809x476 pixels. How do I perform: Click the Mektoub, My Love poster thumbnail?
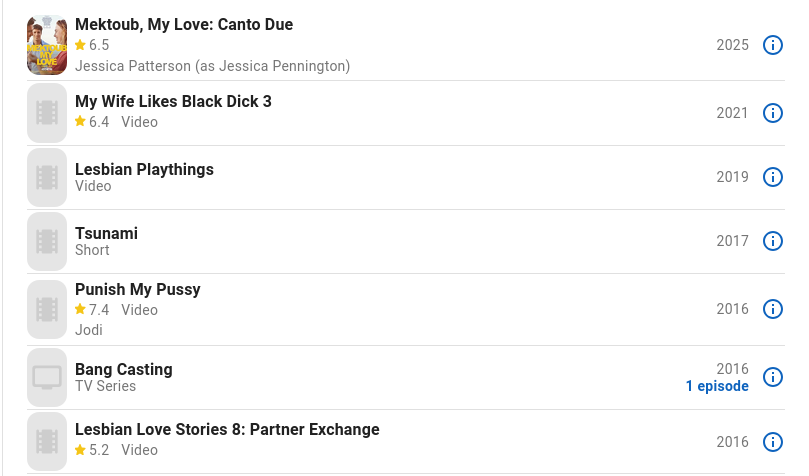click(47, 45)
